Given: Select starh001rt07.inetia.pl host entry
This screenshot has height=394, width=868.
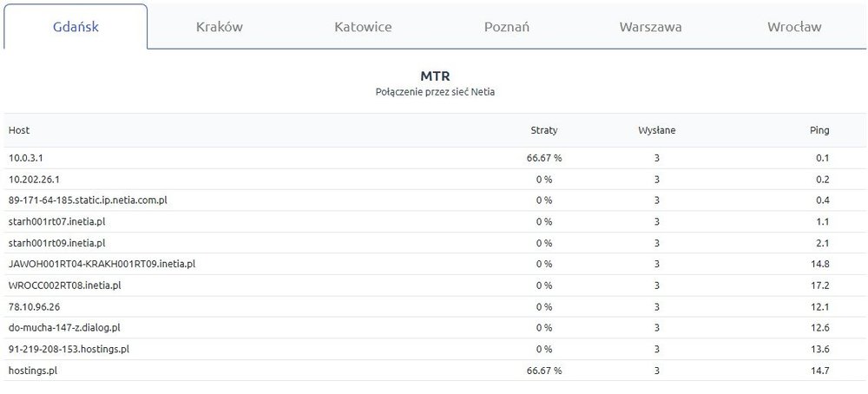Looking at the screenshot, I should [56, 221].
